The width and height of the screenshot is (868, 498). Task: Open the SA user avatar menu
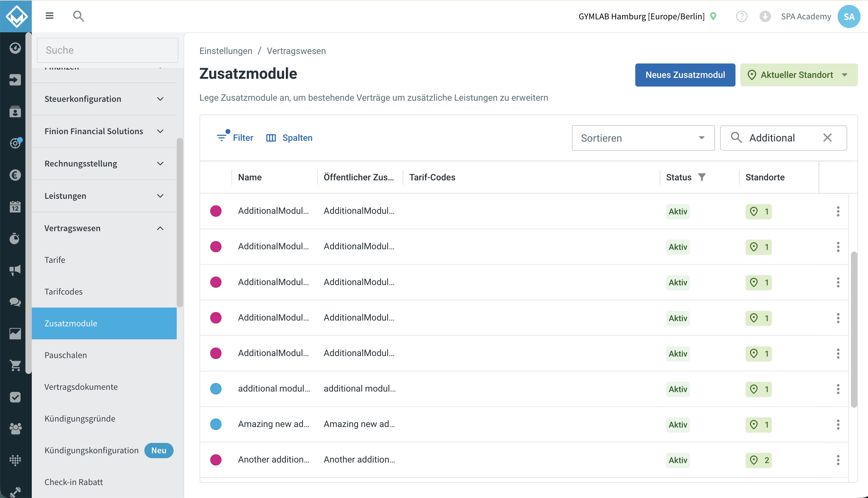(849, 16)
